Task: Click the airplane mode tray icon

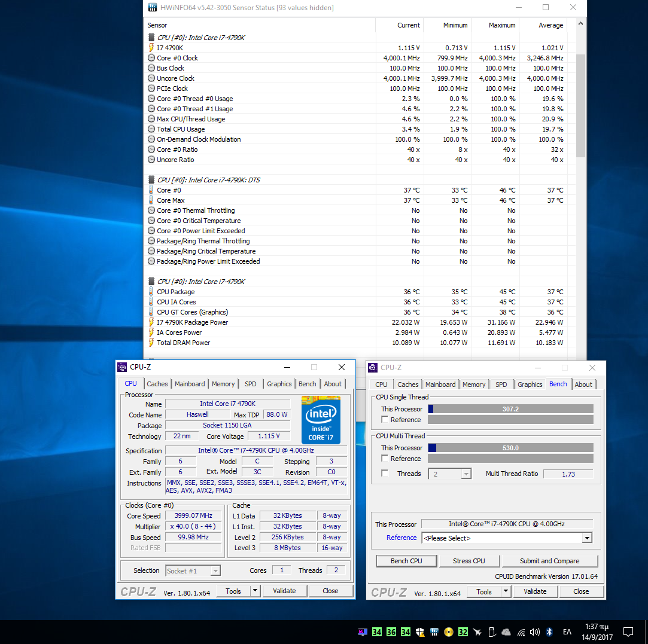Action: pyautogui.click(x=477, y=632)
